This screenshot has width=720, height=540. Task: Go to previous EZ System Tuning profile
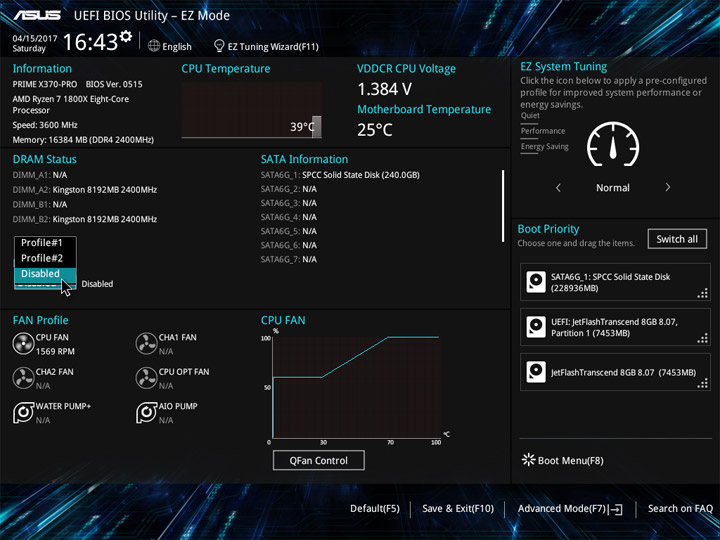(x=558, y=187)
